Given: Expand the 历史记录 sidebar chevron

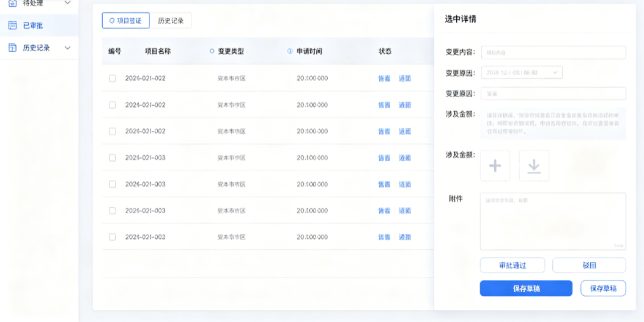Looking at the screenshot, I should click(68, 48).
